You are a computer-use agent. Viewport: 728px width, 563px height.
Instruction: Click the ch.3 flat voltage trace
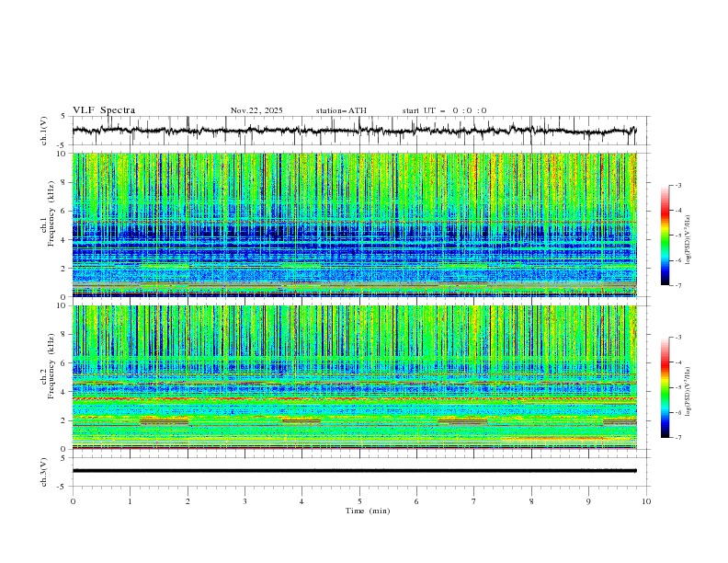click(x=354, y=471)
